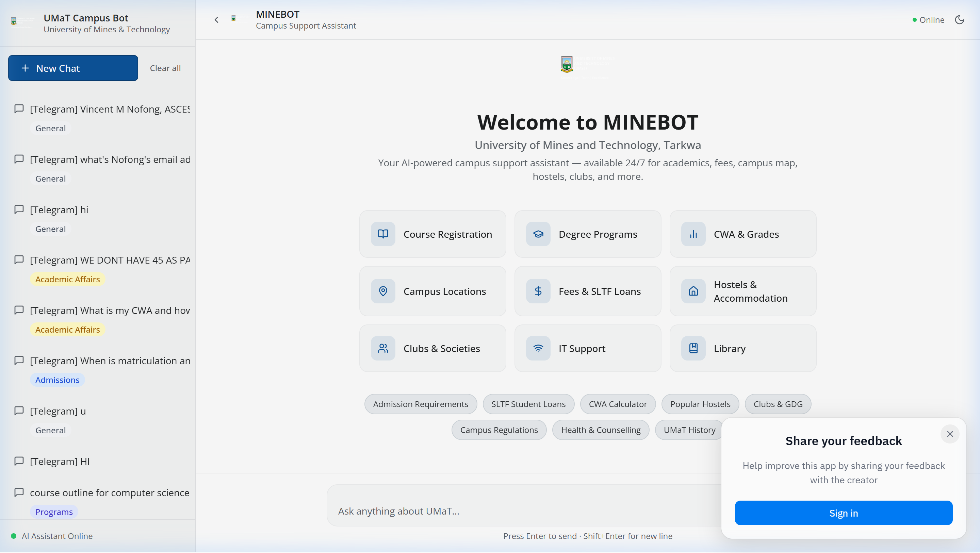This screenshot has height=553, width=980.
Task: Click the Fees & SLTF Loans dollar icon
Action: 538,291
